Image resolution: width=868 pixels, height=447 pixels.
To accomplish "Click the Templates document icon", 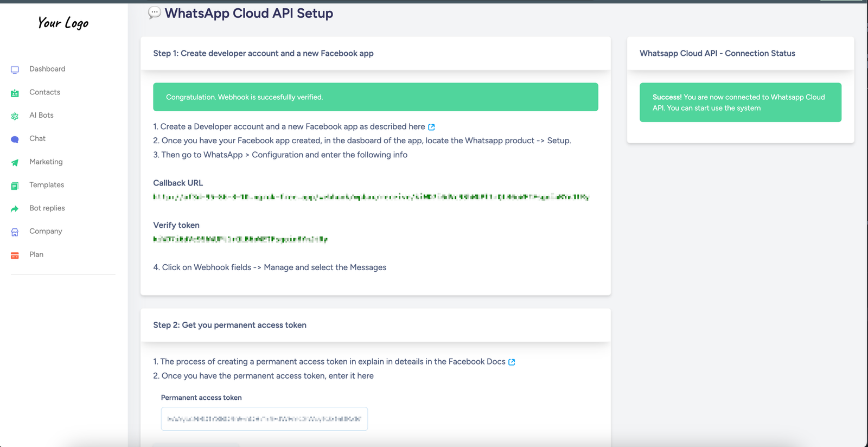I will tap(15, 186).
